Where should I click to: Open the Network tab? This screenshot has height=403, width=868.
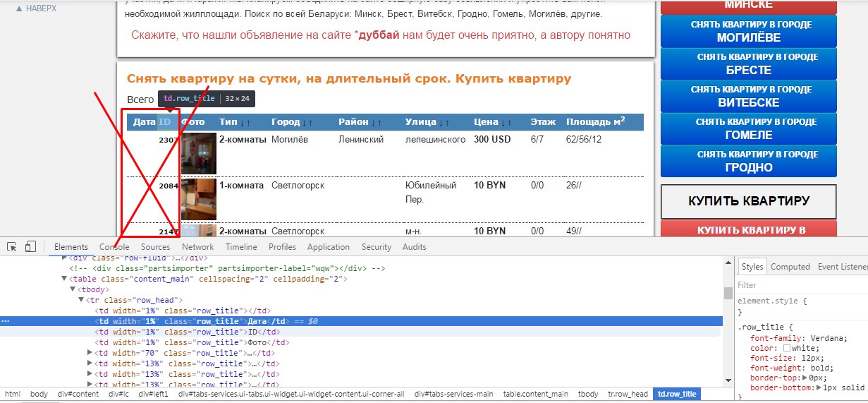click(197, 247)
